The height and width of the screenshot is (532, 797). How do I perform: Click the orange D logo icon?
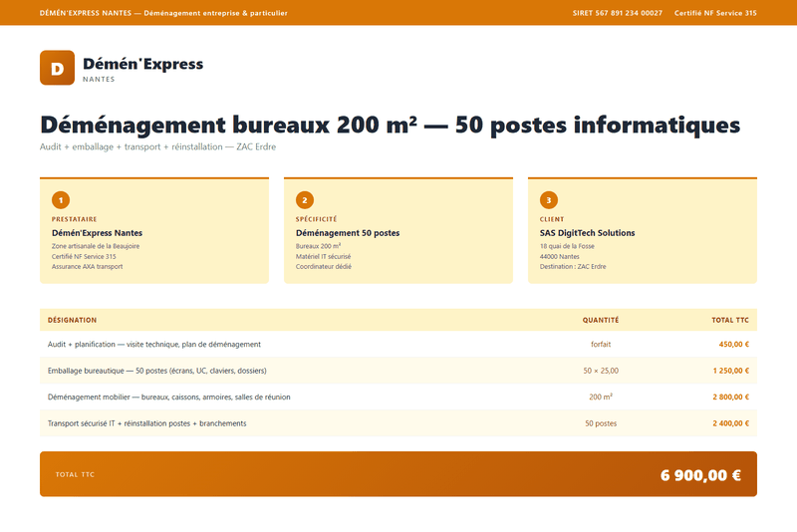coord(57,68)
